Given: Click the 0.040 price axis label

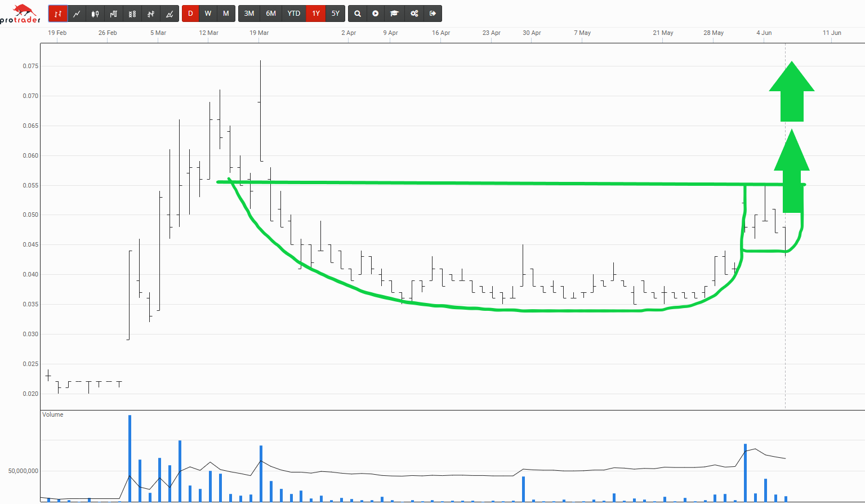Looking at the screenshot, I should 30,274.
